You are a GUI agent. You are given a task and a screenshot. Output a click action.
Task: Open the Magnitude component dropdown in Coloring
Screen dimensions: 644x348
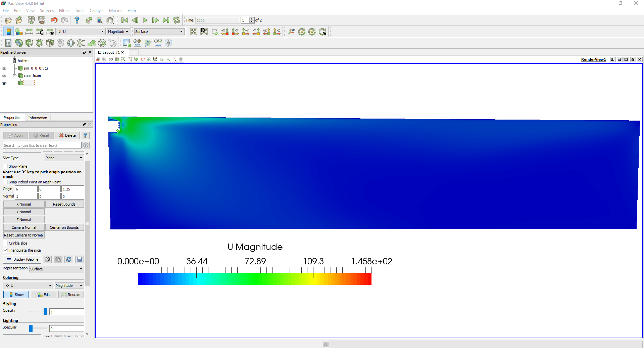pos(69,286)
